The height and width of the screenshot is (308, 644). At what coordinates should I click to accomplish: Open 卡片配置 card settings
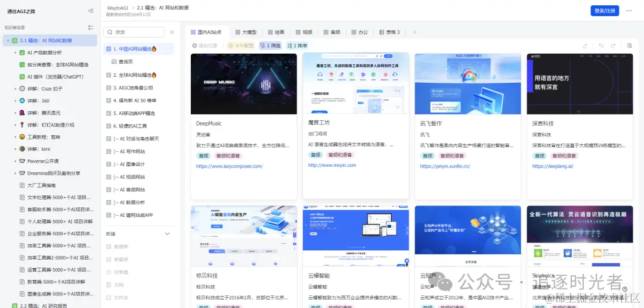coord(241,45)
